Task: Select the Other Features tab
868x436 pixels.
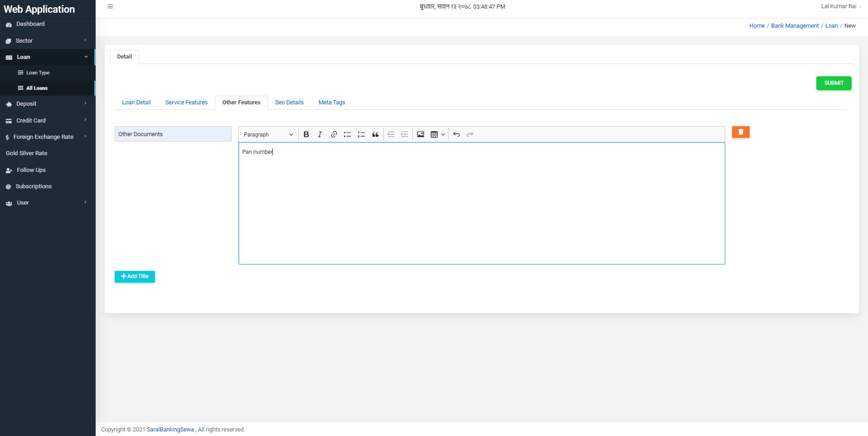Action: (x=241, y=103)
